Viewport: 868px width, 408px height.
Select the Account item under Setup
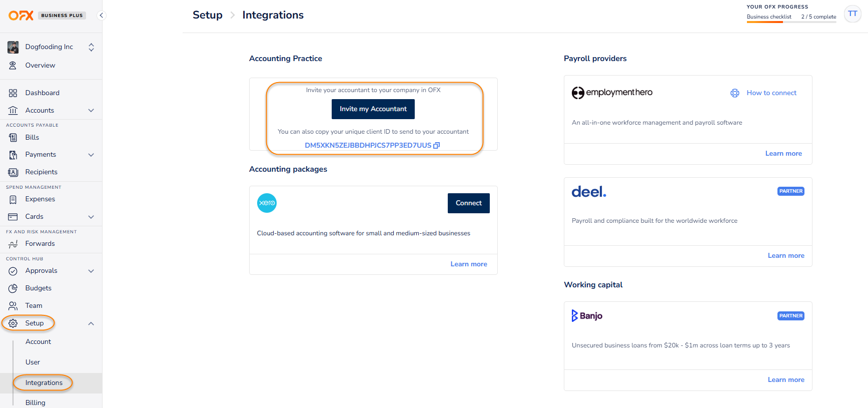pyautogui.click(x=38, y=341)
